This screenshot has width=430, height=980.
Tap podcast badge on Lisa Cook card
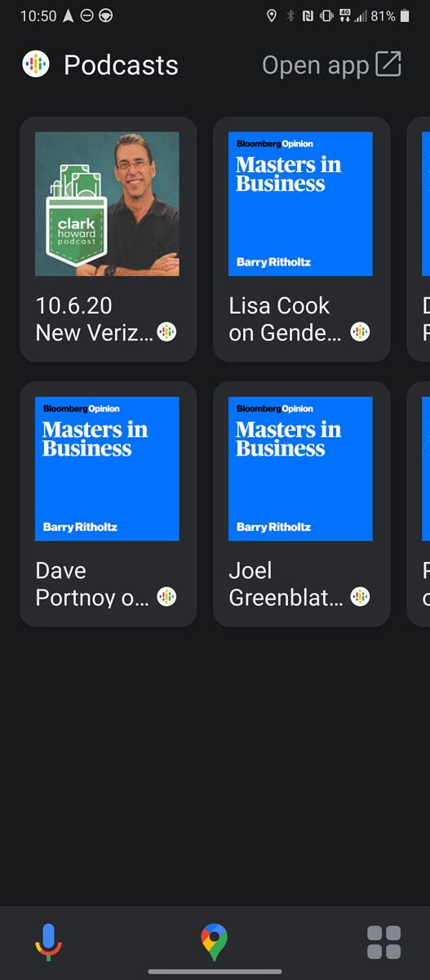point(360,332)
